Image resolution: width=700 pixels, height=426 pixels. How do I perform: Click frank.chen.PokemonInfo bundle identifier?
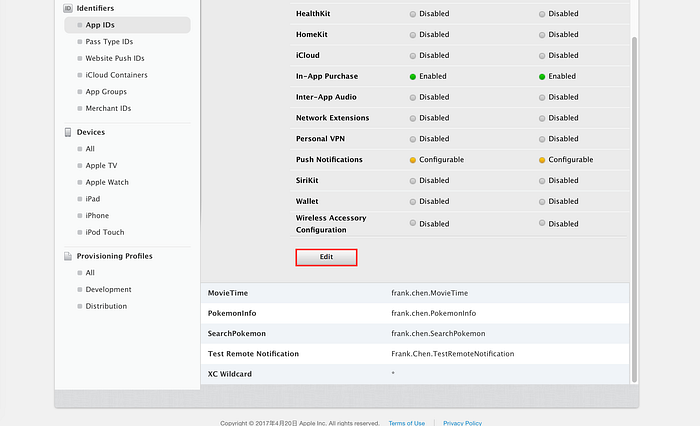(x=433, y=313)
